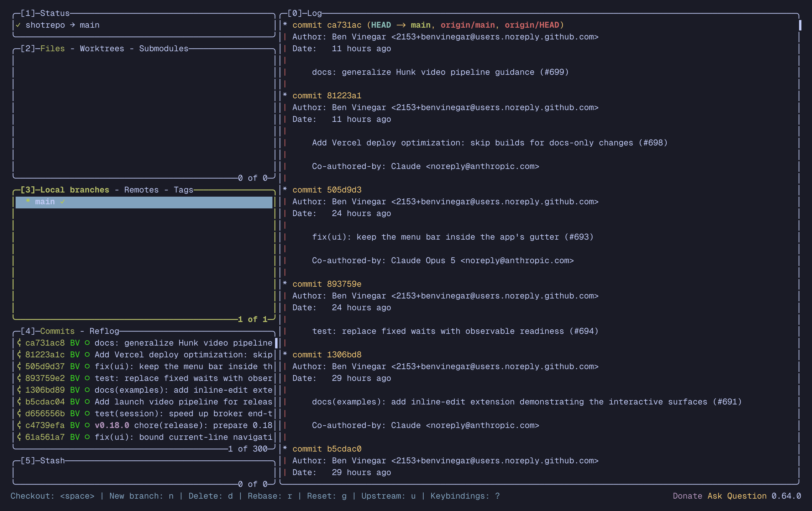Click the Checkout: <space> hint

click(52, 496)
